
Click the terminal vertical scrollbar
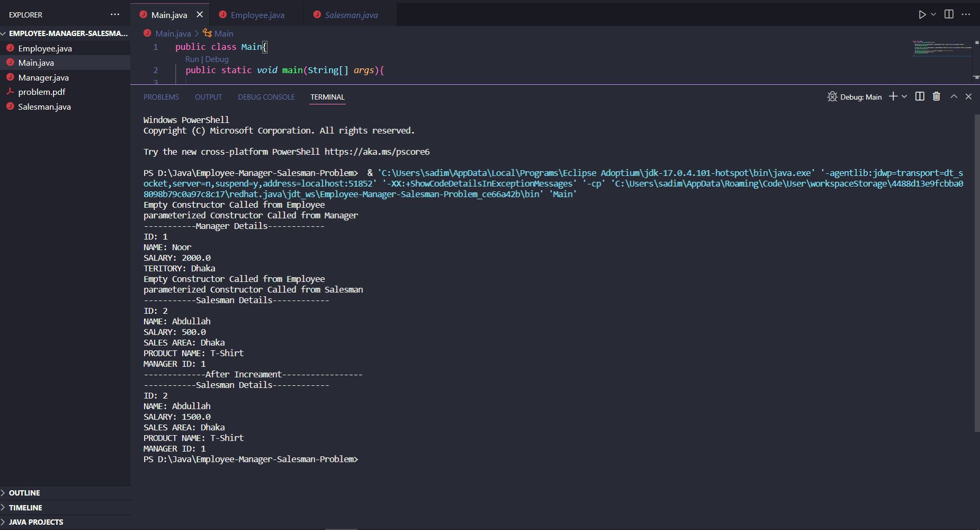coord(977,273)
